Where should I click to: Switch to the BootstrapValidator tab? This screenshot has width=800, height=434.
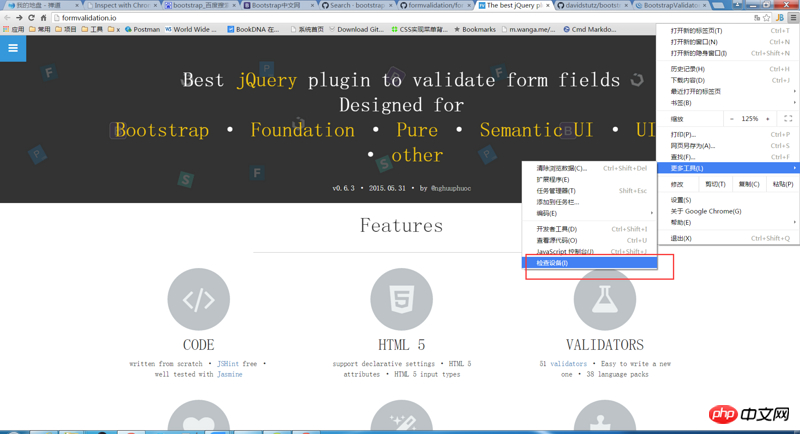670,6
